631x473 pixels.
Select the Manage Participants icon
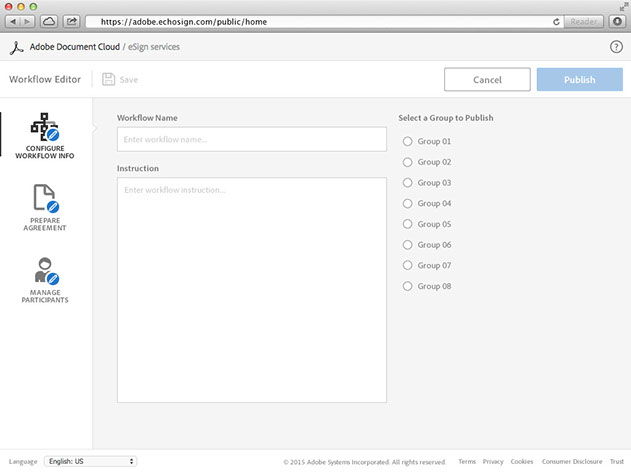pyautogui.click(x=45, y=271)
